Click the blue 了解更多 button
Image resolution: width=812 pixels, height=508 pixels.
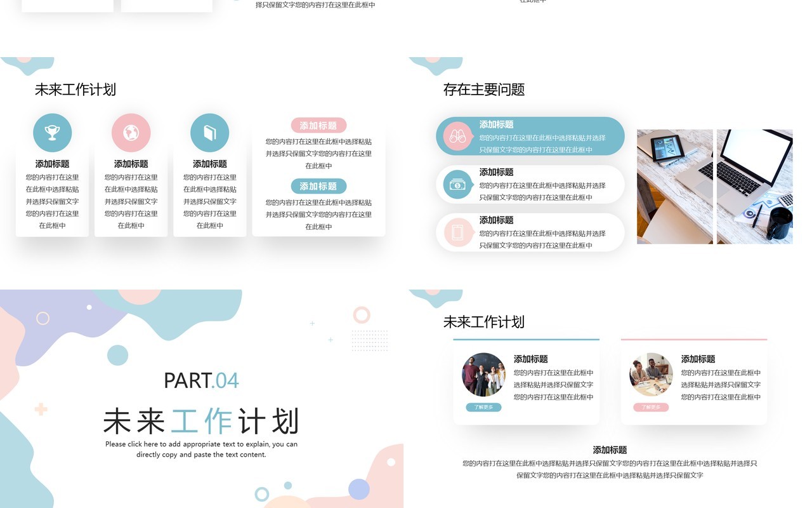pos(483,407)
